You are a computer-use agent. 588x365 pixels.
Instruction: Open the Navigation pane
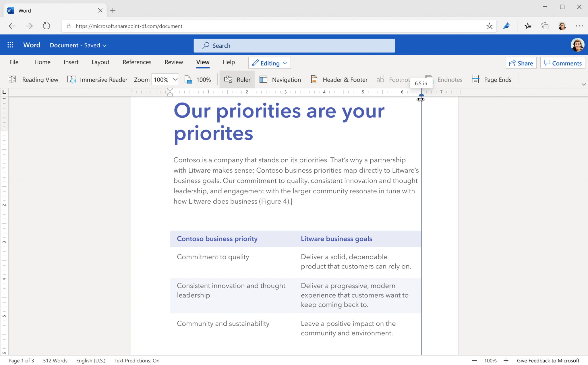280,80
